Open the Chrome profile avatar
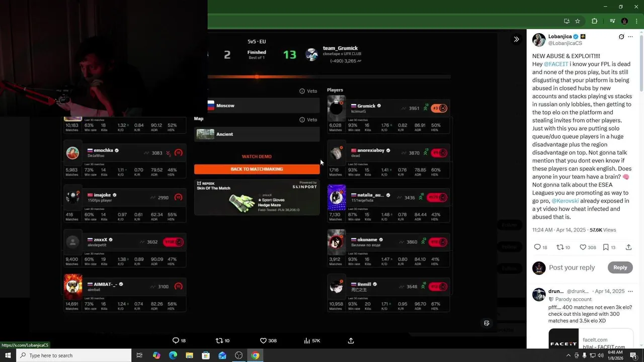 (624, 21)
